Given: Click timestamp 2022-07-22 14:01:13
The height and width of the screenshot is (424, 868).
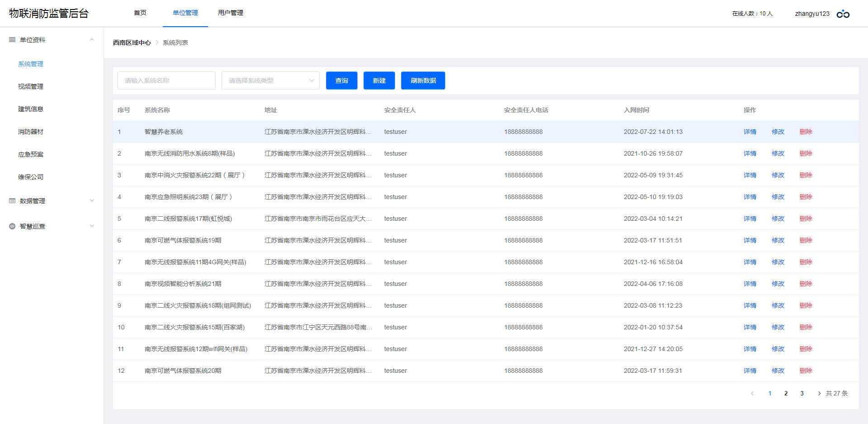Looking at the screenshot, I should click(x=653, y=132).
